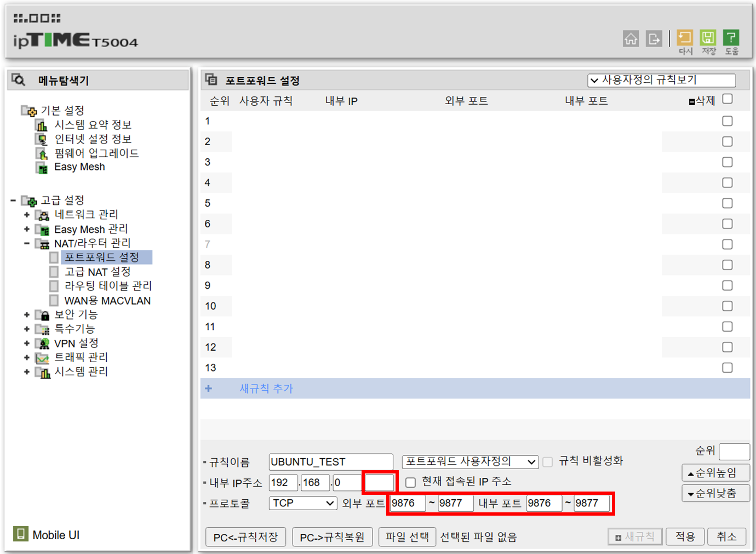Click the PC<-규칙저장 button

(x=245, y=537)
